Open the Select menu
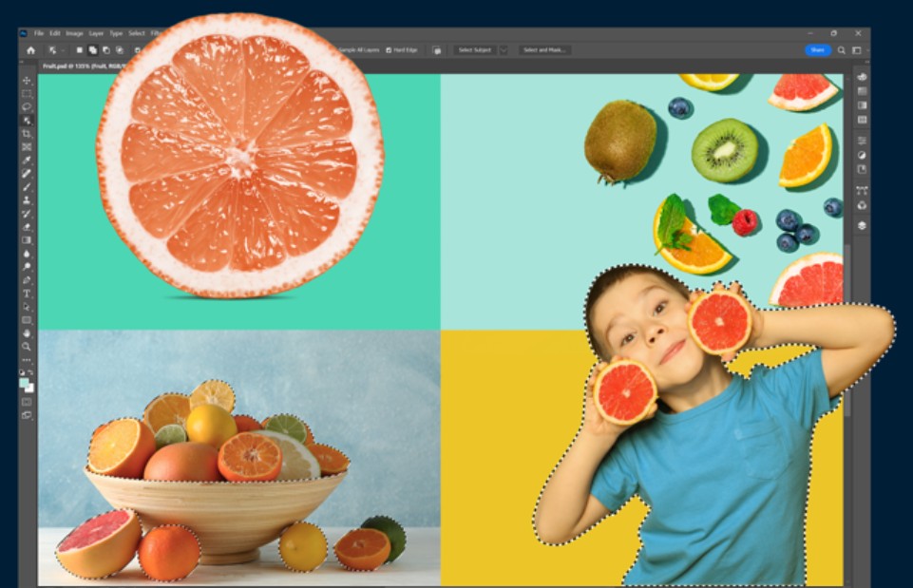 pyautogui.click(x=136, y=33)
